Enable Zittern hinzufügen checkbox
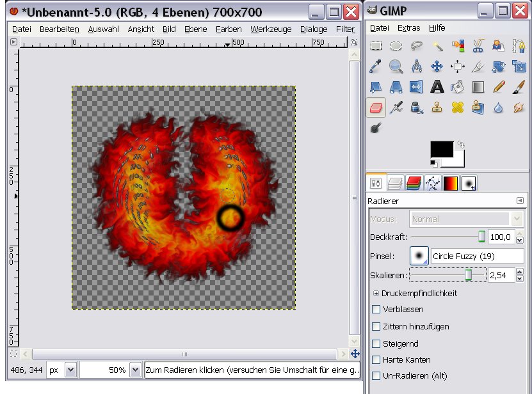Viewport: 532px width, 394px height. tap(376, 327)
